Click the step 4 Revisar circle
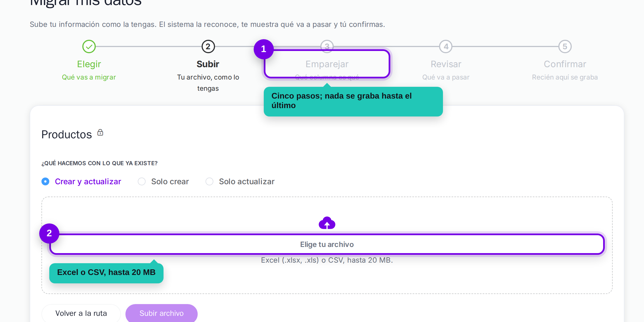Image resolution: width=644 pixels, height=322 pixels. click(446, 46)
